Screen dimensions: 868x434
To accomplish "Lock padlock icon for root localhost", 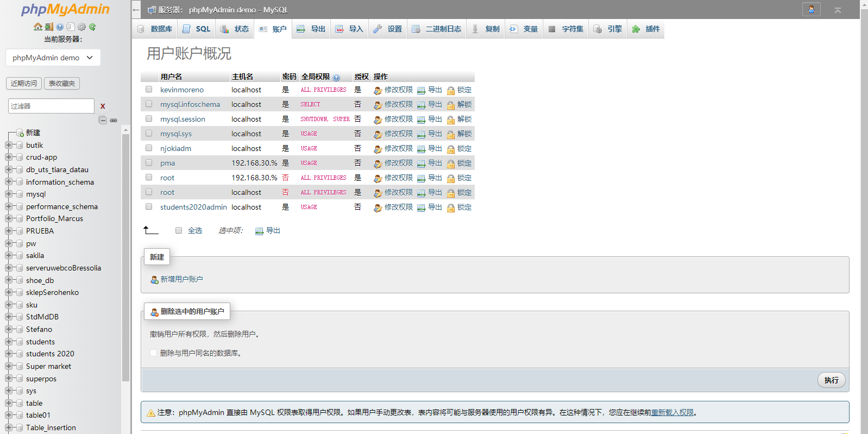I will tap(451, 193).
